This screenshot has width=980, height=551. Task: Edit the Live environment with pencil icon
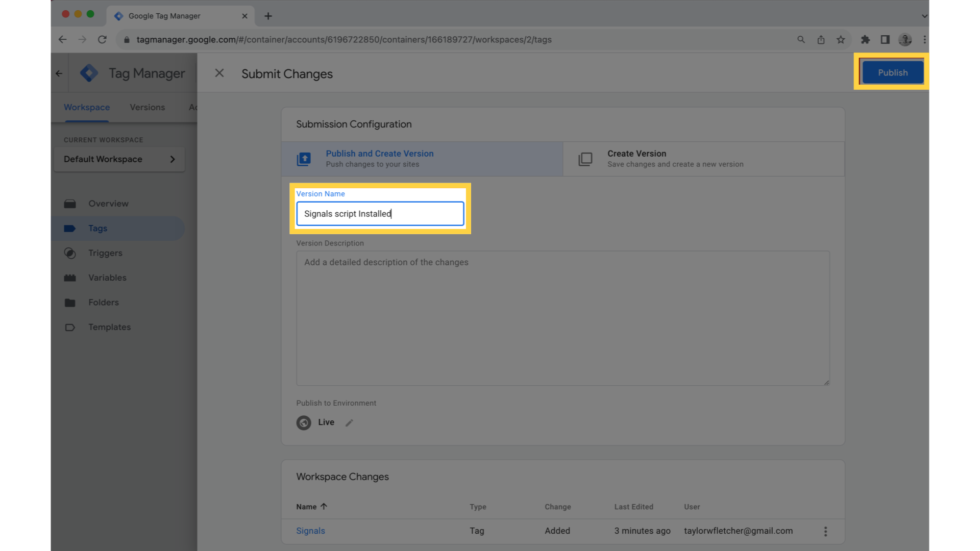click(x=349, y=423)
